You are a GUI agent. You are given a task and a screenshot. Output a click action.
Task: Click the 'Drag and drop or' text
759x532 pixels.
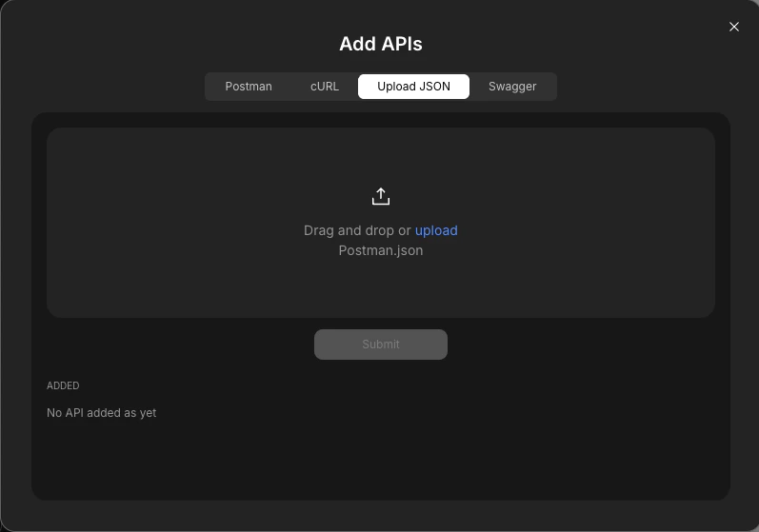pos(357,230)
